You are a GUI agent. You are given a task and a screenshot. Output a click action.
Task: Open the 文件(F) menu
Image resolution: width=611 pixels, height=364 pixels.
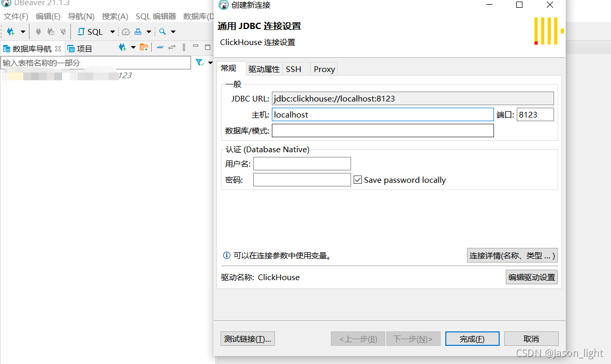[16, 17]
